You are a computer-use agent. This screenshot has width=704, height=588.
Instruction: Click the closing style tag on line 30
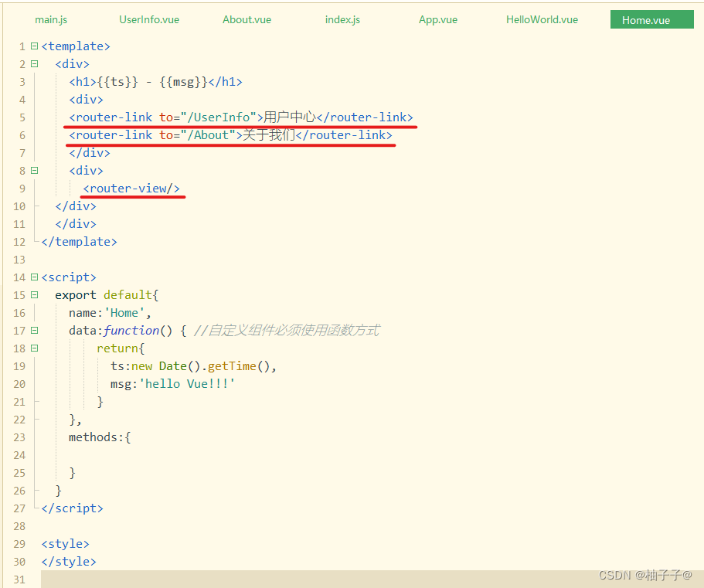coord(69,562)
